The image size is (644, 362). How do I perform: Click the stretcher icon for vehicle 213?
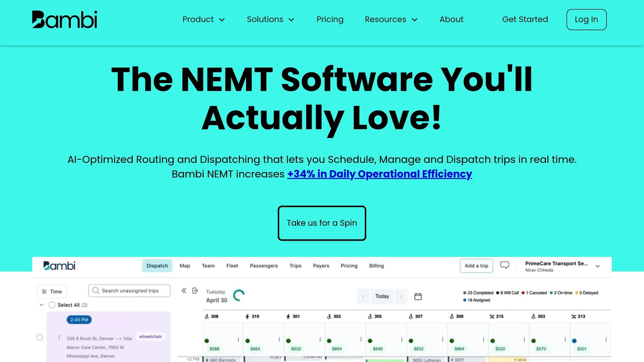(x=574, y=316)
